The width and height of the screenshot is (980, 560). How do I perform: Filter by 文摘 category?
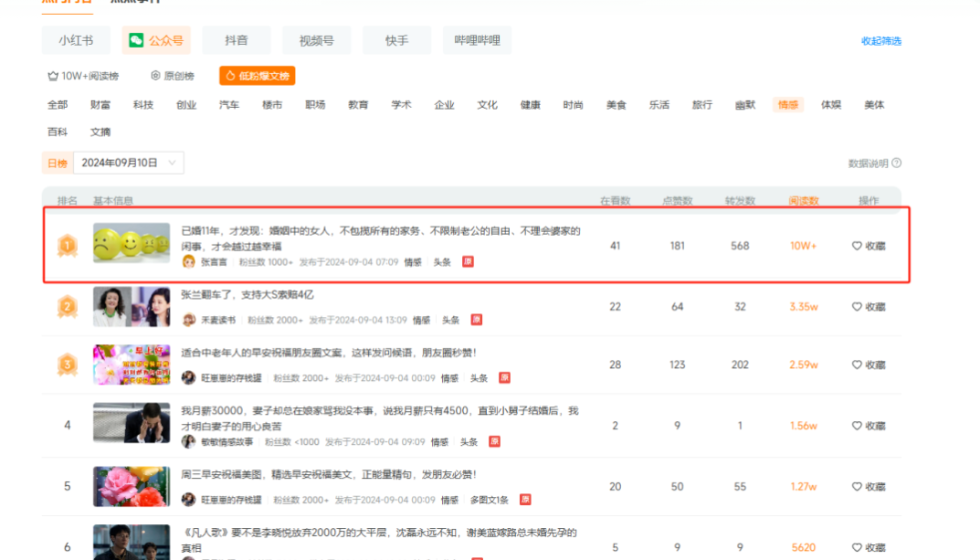click(x=100, y=132)
